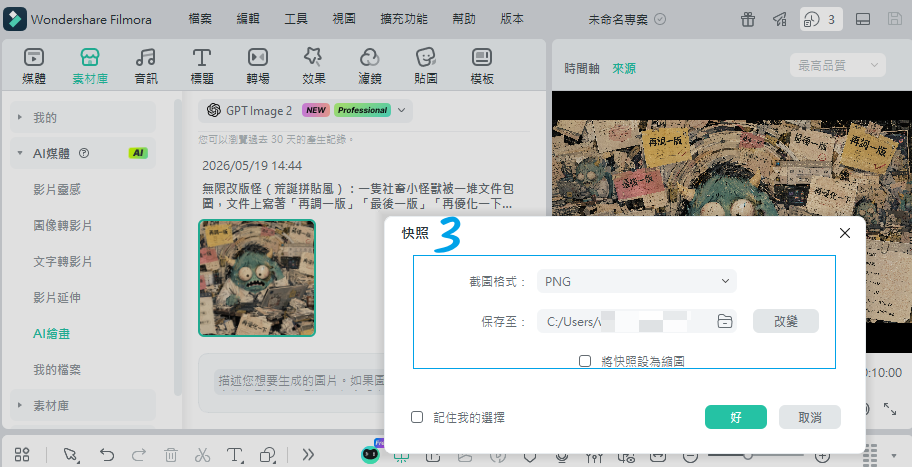The height and width of the screenshot is (467, 912).
Task: Click 取消 to cancel snapshot
Action: pos(810,417)
